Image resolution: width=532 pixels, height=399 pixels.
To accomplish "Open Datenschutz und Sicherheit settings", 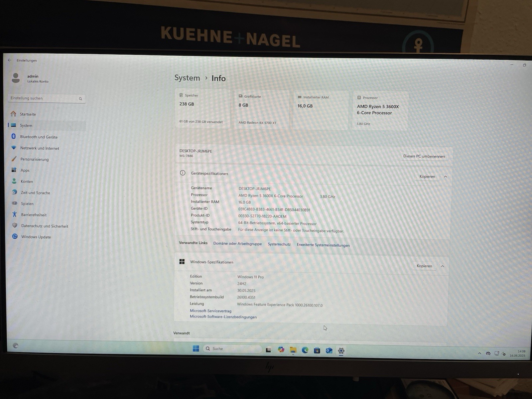I will click(45, 226).
